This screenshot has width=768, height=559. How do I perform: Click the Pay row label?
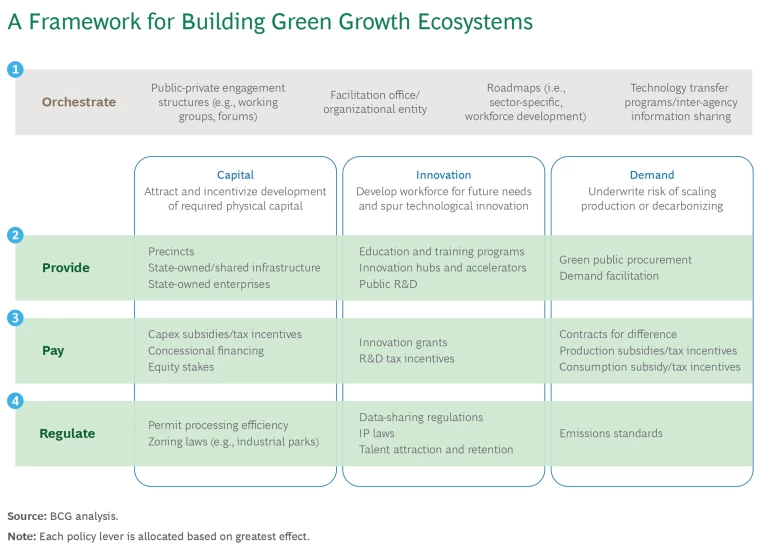click(53, 351)
